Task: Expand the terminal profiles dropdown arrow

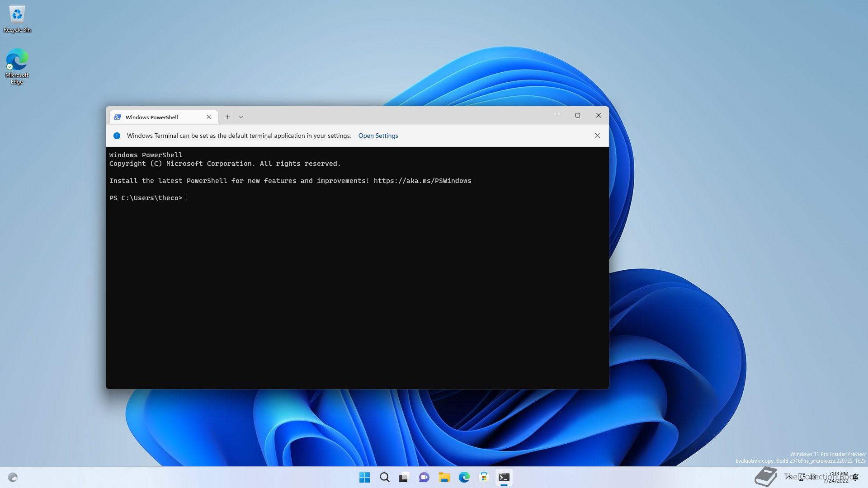Action: coord(241,117)
